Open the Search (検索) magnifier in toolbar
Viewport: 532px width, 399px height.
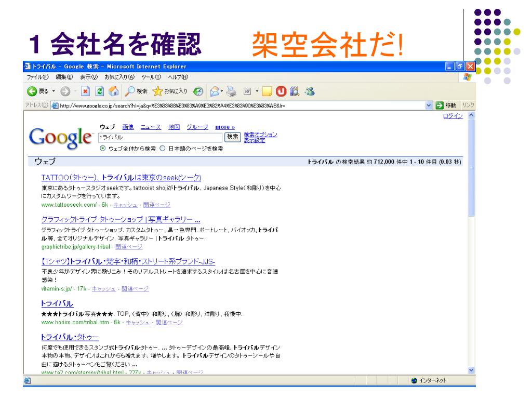tap(136, 91)
